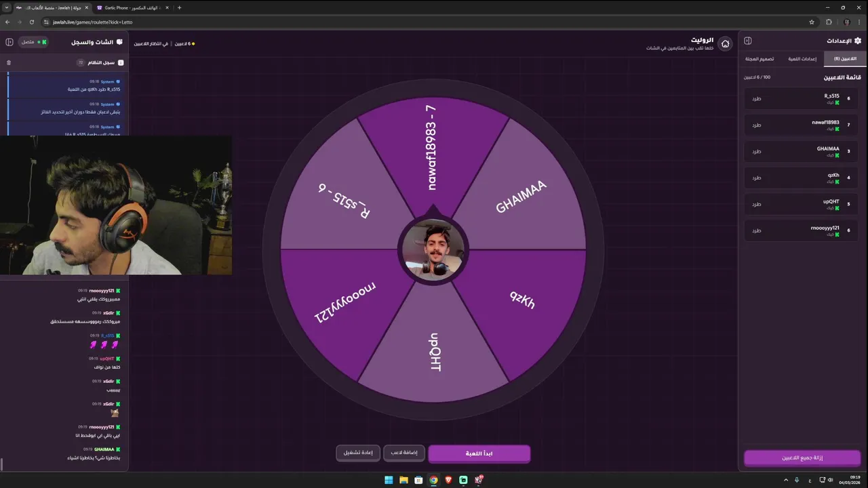The image size is (868, 488).
Task: Kick player R_s515 using طرد
Action: tap(757, 99)
